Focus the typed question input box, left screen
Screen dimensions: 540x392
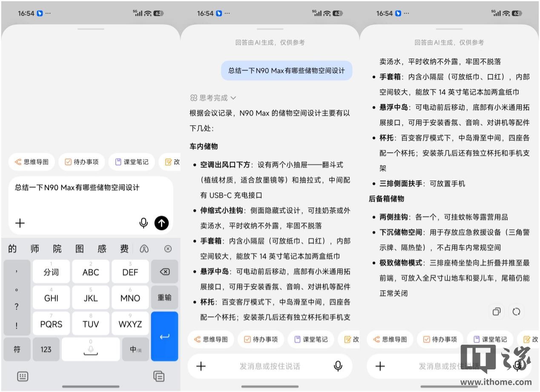tap(91, 205)
